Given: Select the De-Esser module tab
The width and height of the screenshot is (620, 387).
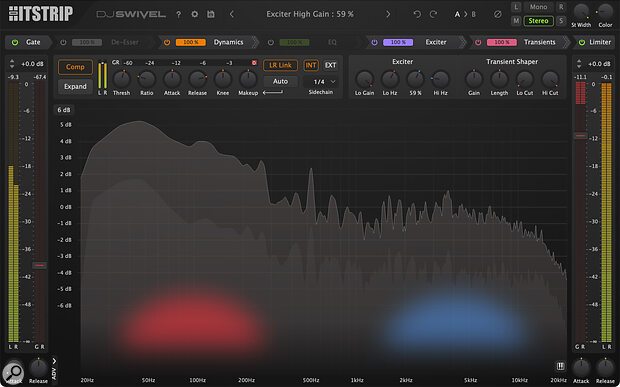Looking at the screenshot, I should tap(125, 42).
